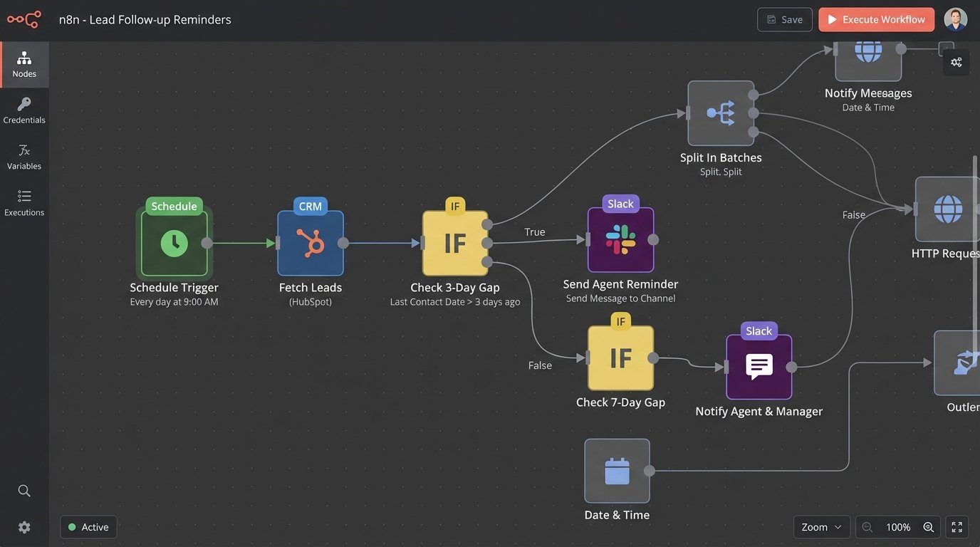Open the Check 3-Day Gap IF node
The height and width of the screenshot is (547, 980).
455,244
